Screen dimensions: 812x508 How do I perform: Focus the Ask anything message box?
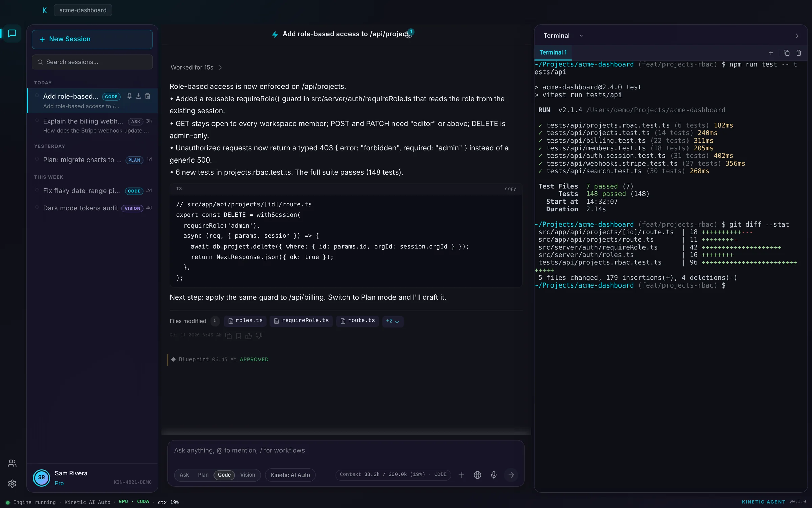pyautogui.click(x=346, y=451)
